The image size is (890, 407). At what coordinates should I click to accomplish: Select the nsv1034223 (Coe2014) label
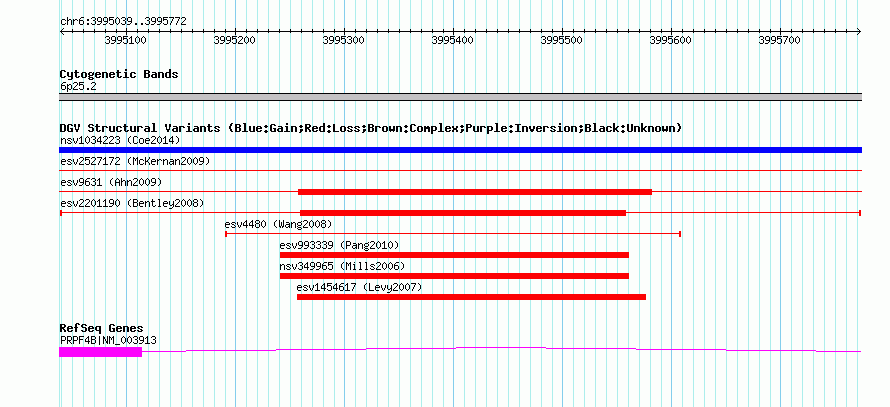click(x=120, y=140)
